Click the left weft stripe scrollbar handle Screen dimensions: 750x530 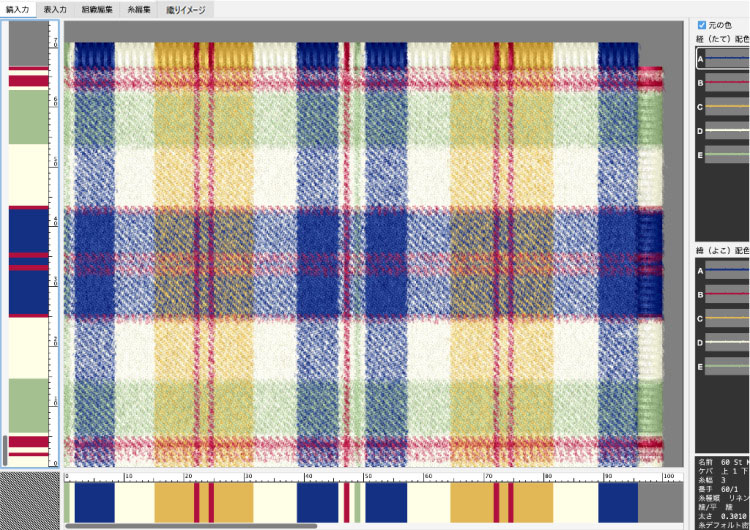pyautogui.click(x=4, y=449)
